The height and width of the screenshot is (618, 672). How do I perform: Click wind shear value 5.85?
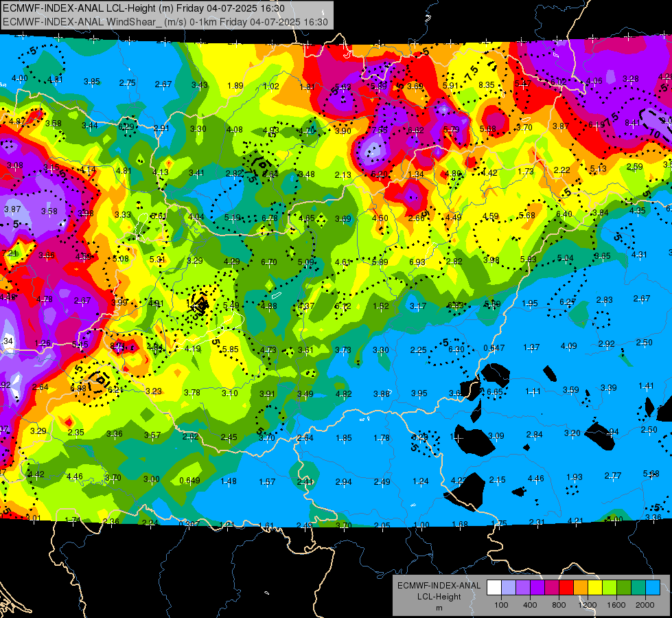coord(231,349)
